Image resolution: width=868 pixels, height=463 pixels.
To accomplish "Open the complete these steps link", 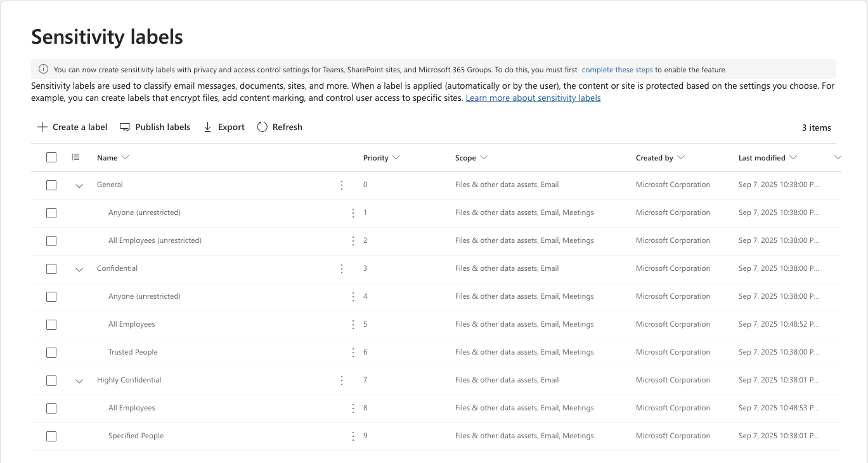I will [x=617, y=70].
